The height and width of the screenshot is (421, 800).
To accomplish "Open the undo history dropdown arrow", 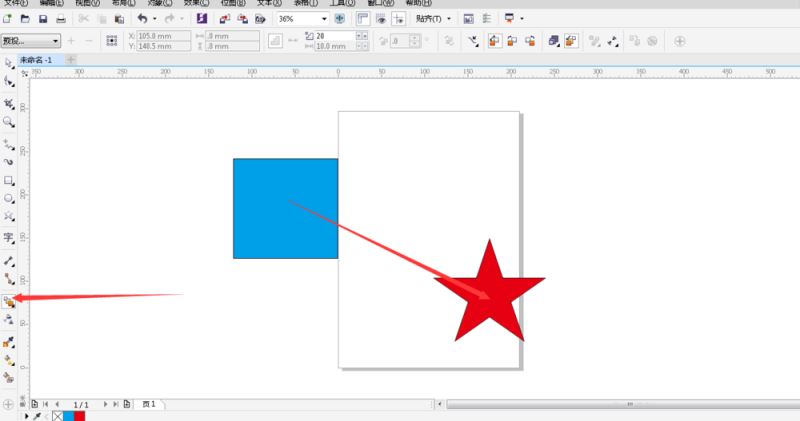I will pyautogui.click(x=155, y=19).
